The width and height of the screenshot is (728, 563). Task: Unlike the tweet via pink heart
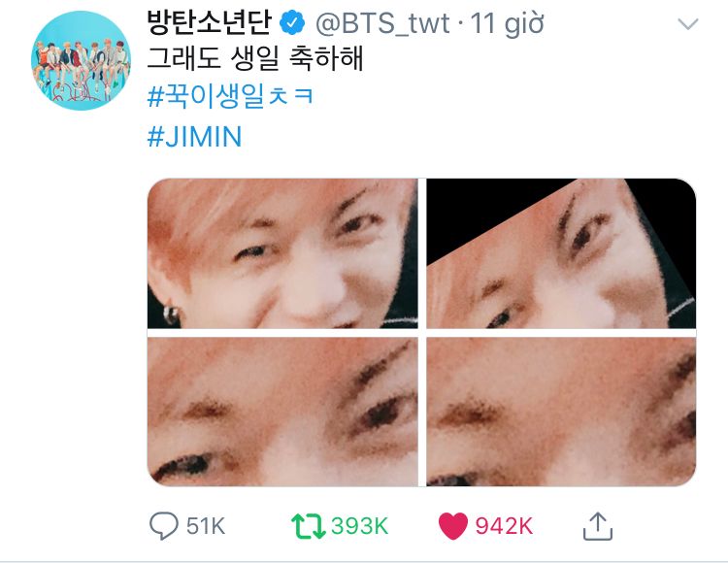(x=453, y=526)
